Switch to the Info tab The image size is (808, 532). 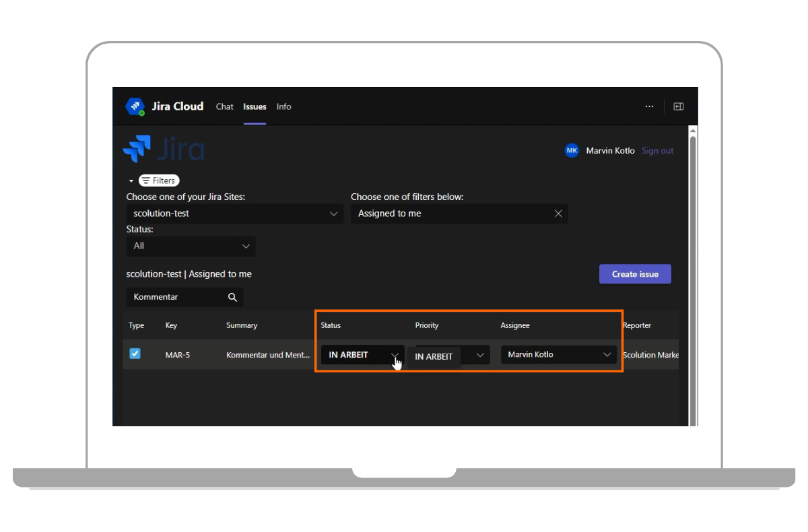coord(283,106)
